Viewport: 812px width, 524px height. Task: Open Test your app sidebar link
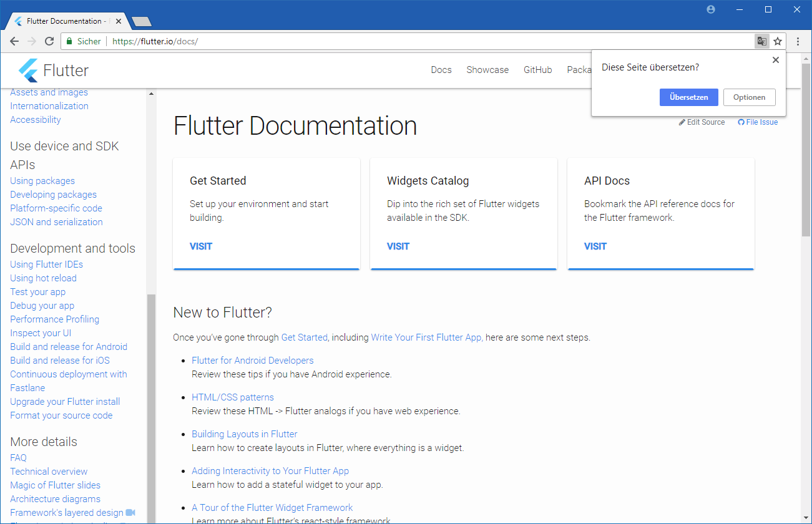[37, 292]
